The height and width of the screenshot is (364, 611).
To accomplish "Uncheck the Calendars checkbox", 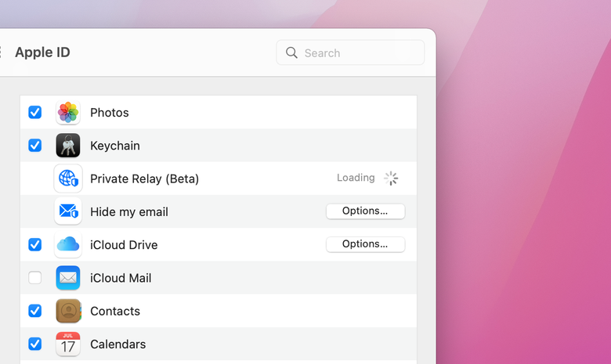I will pos(35,344).
